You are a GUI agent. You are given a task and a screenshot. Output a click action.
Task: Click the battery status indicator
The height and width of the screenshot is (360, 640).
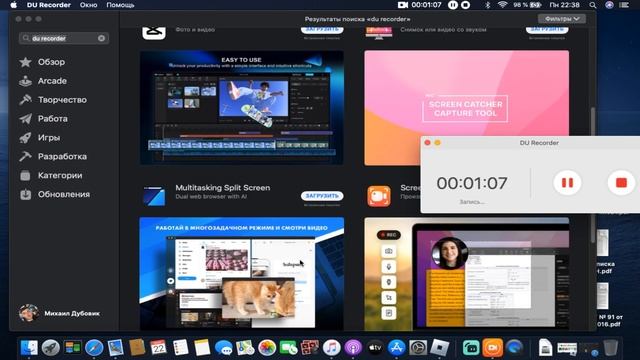pos(527,5)
